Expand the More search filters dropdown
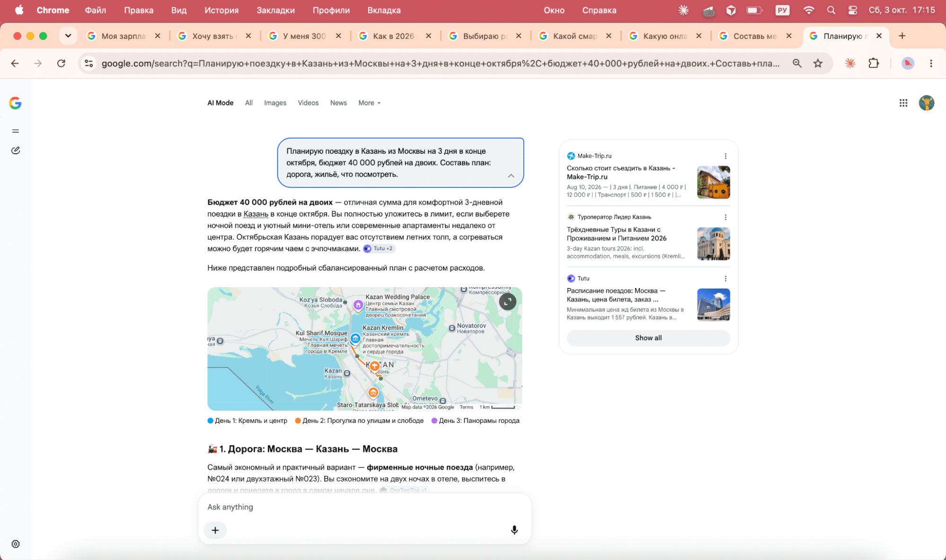This screenshot has width=946, height=560. point(369,103)
